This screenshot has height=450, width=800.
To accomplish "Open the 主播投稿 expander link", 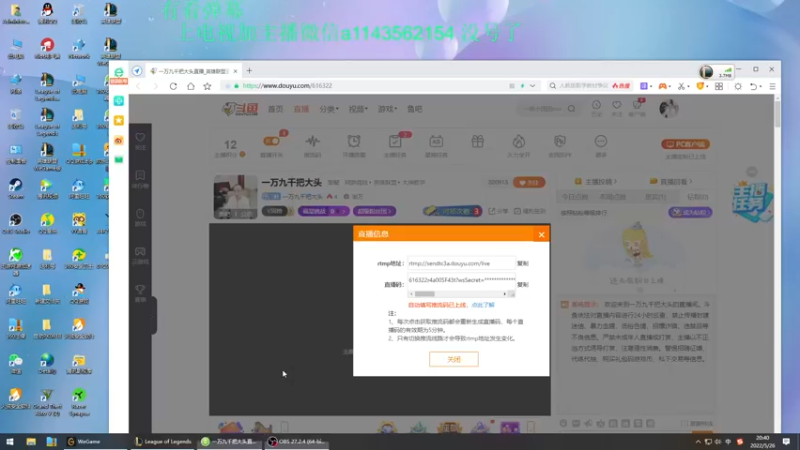I will coord(595,182).
